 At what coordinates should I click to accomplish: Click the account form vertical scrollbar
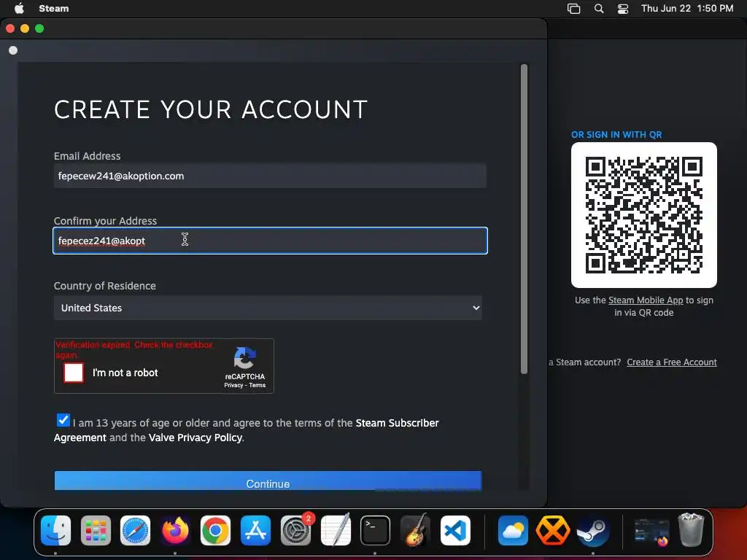click(524, 219)
